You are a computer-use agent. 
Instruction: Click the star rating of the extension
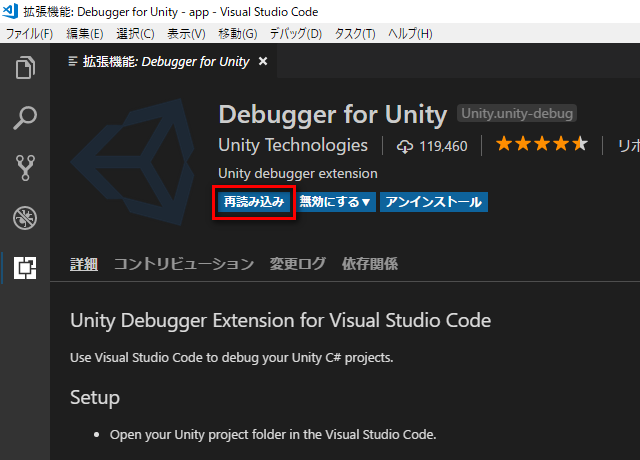point(542,144)
